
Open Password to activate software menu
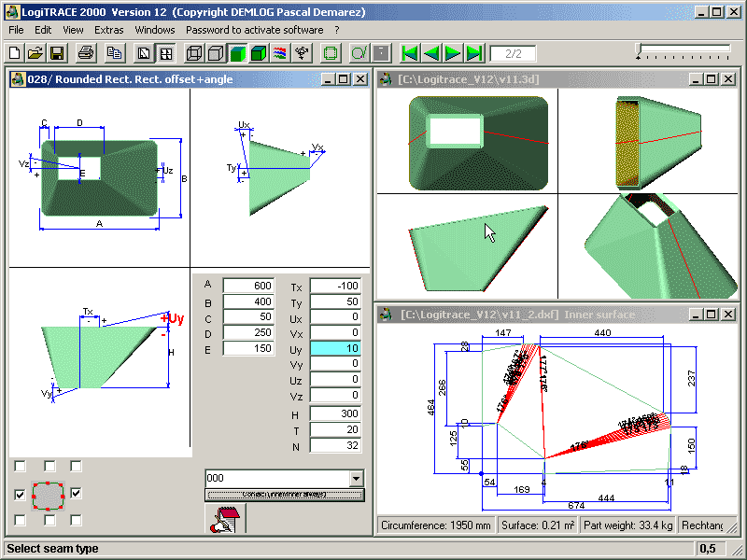click(x=254, y=30)
